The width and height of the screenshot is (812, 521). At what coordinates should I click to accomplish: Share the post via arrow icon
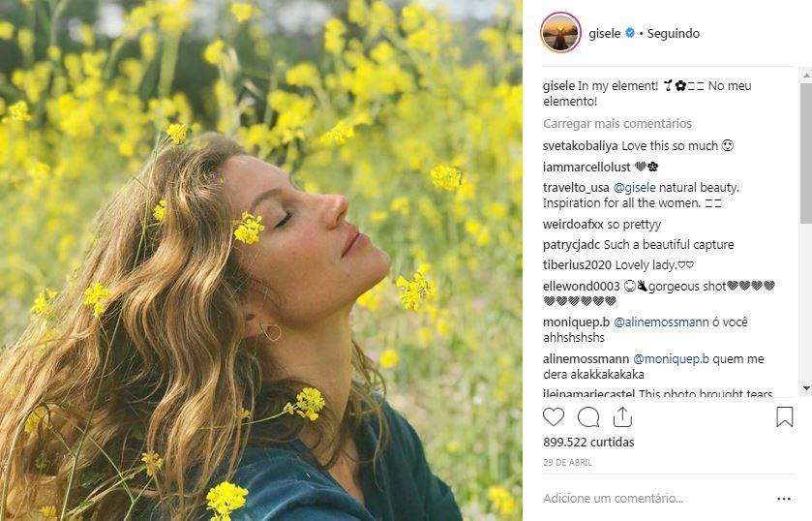[622, 416]
